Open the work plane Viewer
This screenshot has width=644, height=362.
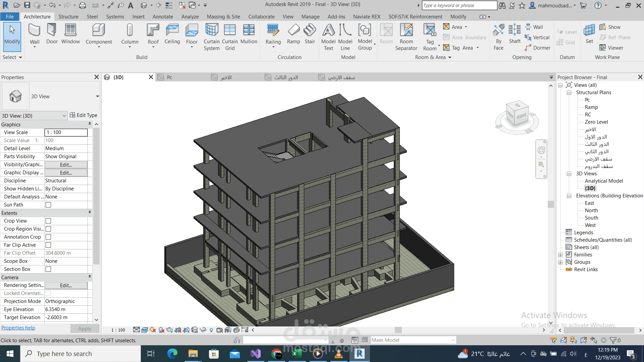611,48
